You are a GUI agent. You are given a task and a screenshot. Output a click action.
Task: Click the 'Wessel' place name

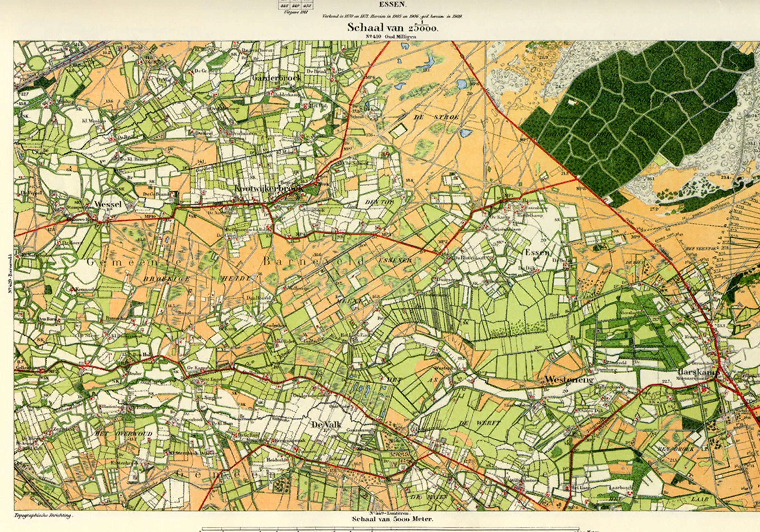pos(108,204)
